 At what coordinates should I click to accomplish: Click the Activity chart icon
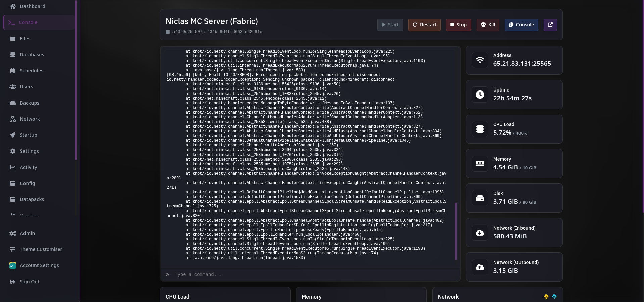[13, 167]
